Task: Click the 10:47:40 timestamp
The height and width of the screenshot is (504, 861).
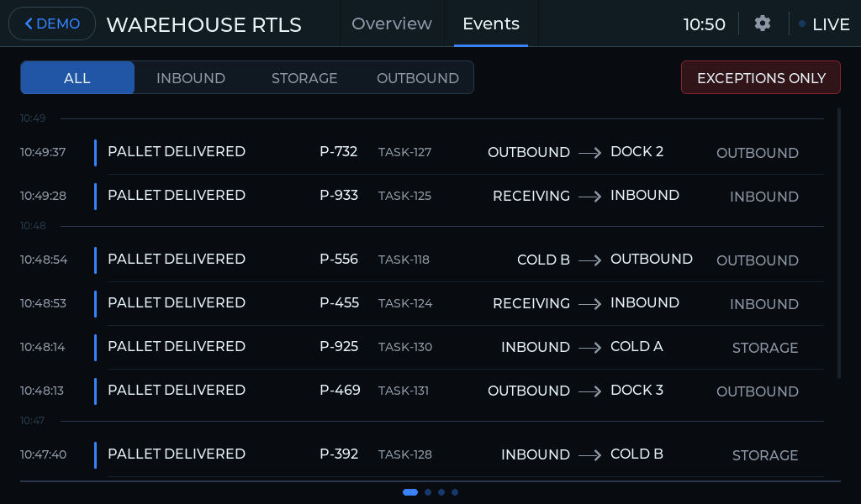Action: click(43, 454)
